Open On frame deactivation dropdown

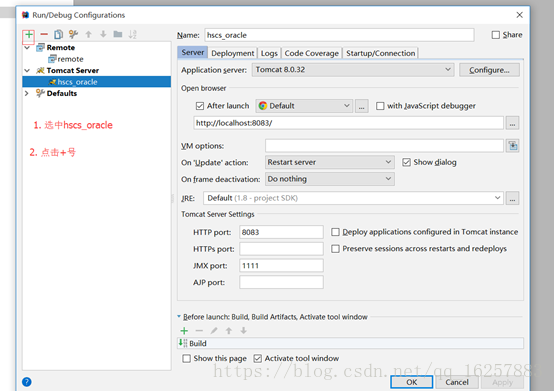point(330,179)
